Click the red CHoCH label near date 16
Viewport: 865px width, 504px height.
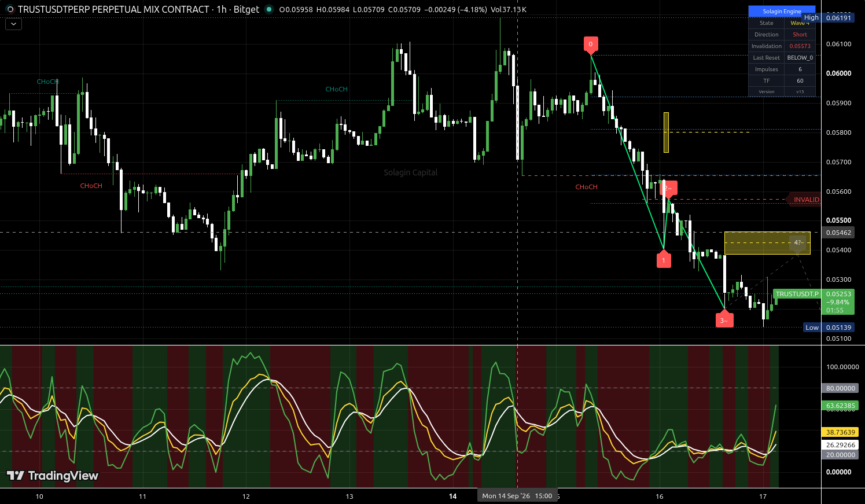click(x=586, y=187)
